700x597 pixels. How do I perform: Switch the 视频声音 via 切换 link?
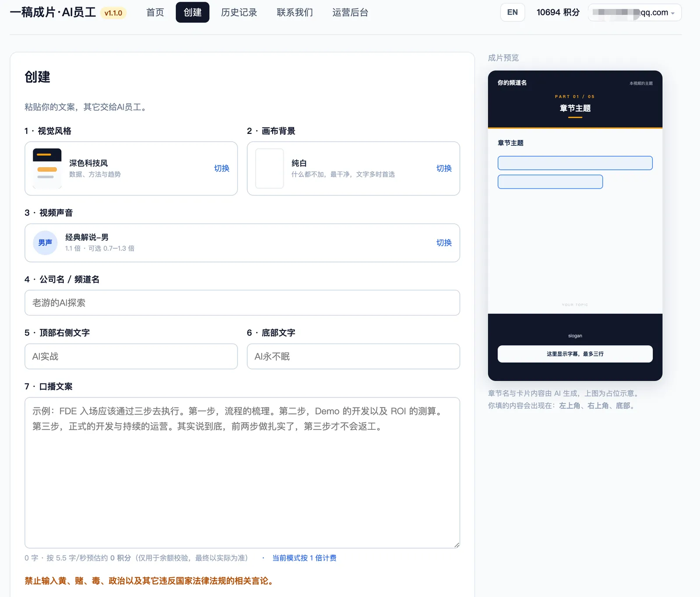coord(444,243)
